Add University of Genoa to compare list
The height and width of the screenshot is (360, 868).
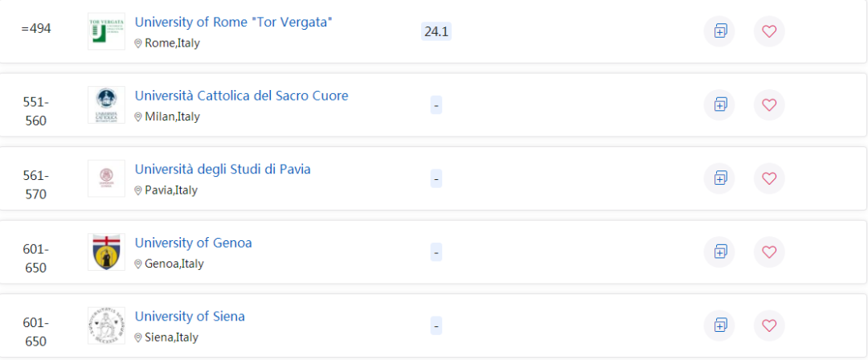pos(719,252)
